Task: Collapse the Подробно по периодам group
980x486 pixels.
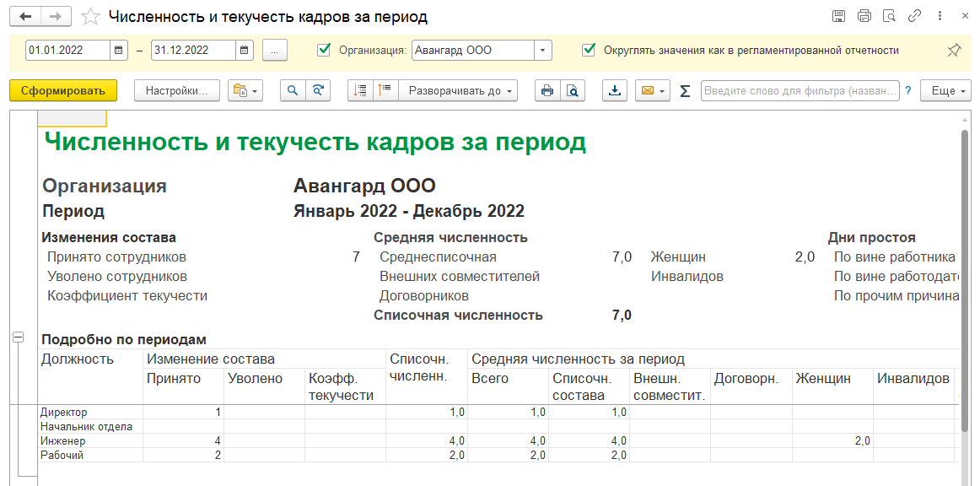Action: click(x=19, y=337)
